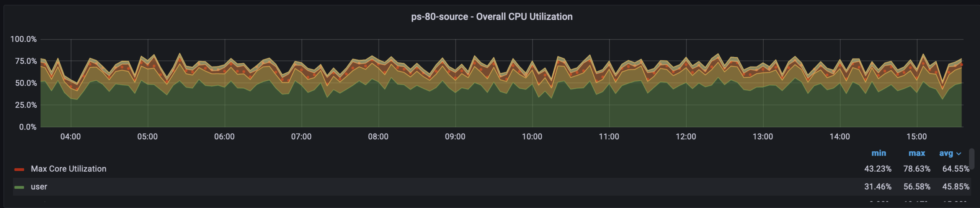Click the 100.0% y-axis label

pos(23,39)
